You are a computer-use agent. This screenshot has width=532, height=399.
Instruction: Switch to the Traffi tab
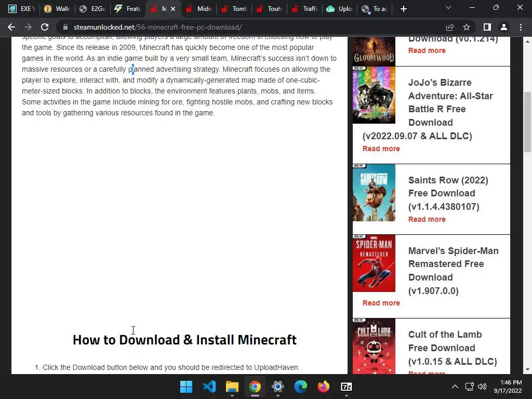click(304, 9)
